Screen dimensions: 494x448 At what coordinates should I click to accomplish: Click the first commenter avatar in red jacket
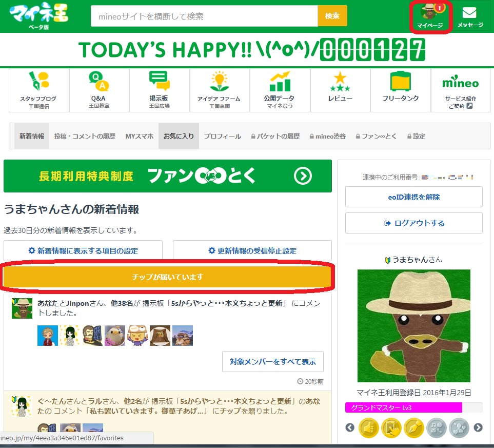(48, 336)
